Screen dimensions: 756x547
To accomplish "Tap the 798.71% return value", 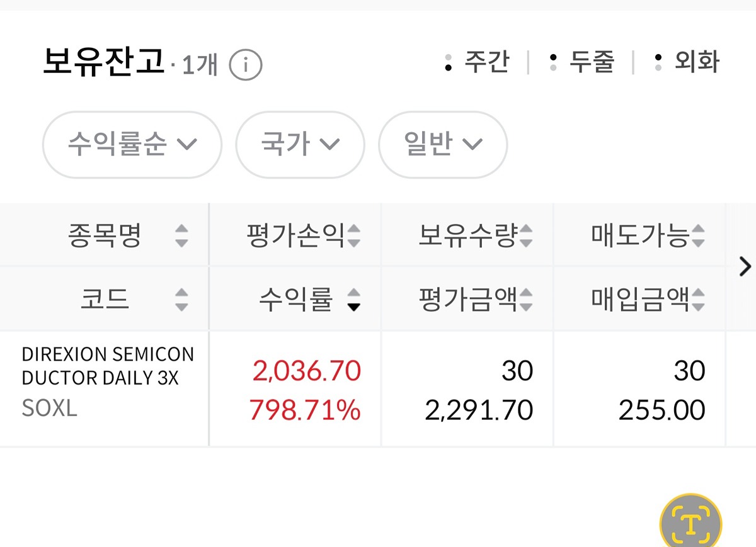I will pos(305,410).
